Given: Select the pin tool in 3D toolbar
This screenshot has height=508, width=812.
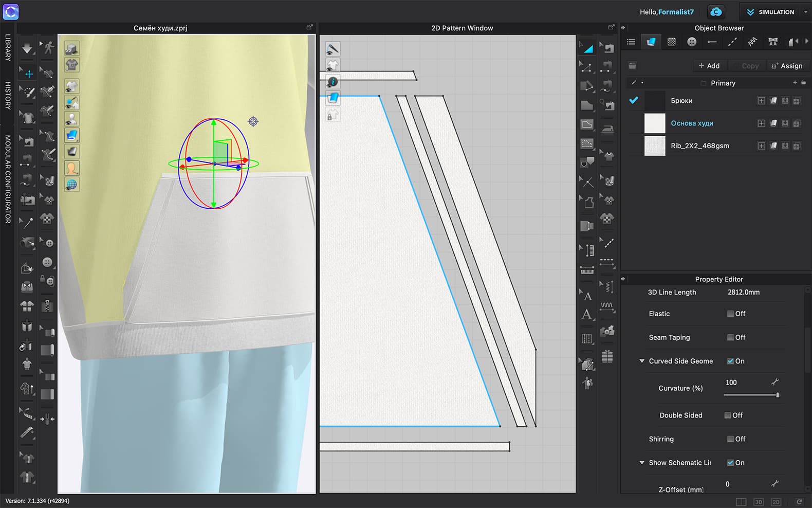Looking at the screenshot, I should 27,223.
